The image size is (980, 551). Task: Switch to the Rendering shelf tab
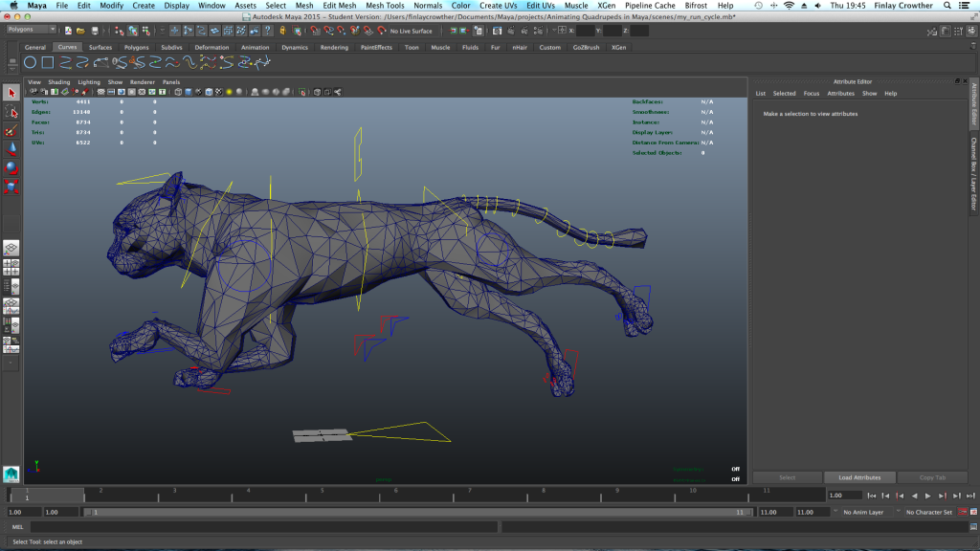[x=334, y=48]
